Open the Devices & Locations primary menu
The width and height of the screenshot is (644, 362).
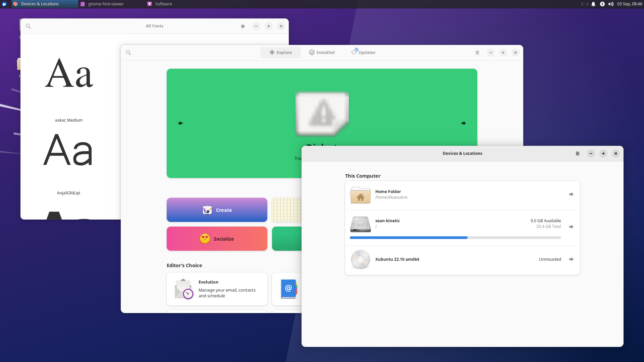coord(577,154)
